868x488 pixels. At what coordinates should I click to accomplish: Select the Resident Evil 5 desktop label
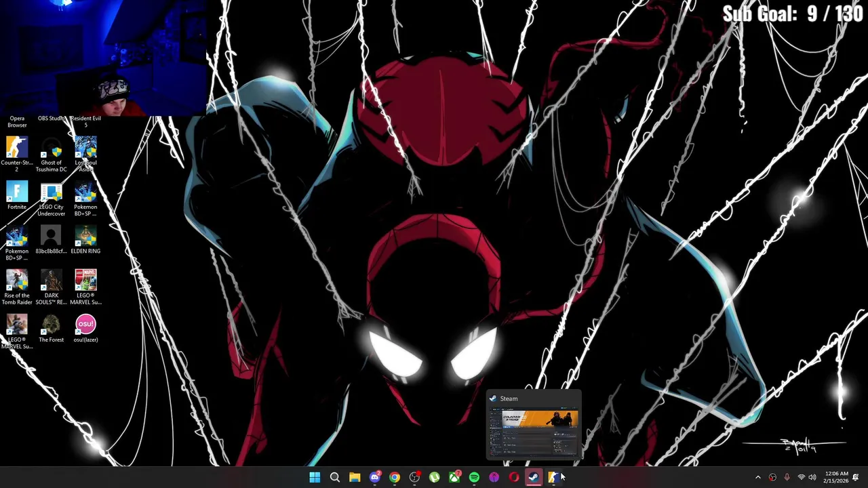click(85, 122)
